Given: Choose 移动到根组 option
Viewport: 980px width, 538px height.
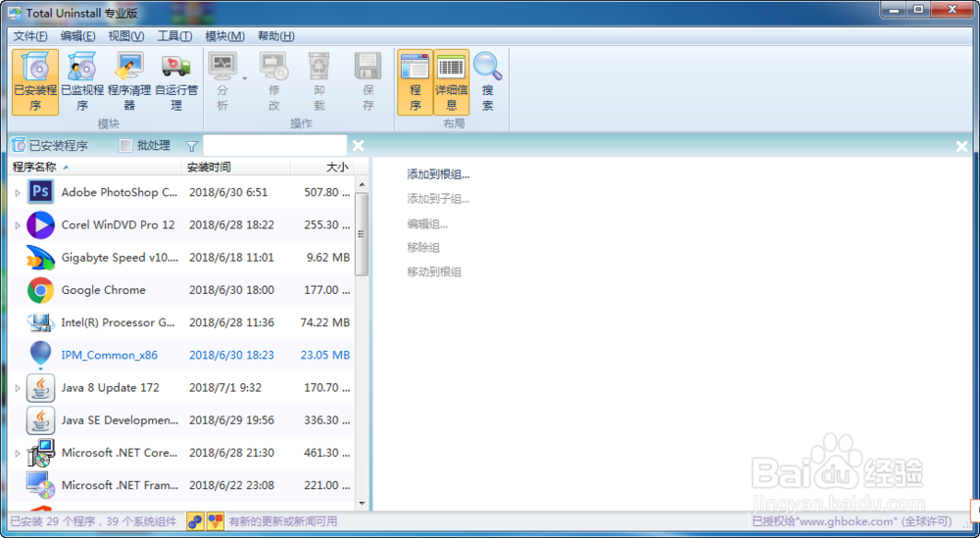Looking at the screenshot, I should [434, 271].
